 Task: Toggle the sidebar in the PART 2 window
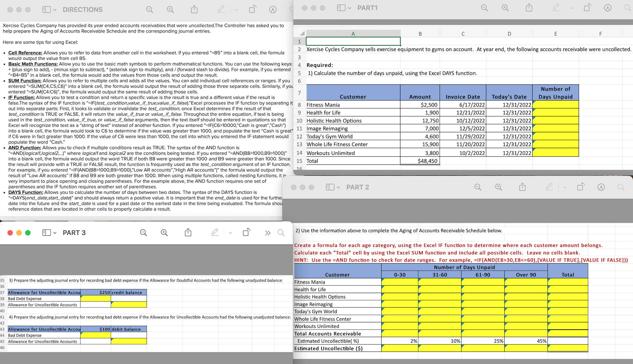tap(330, 187)
